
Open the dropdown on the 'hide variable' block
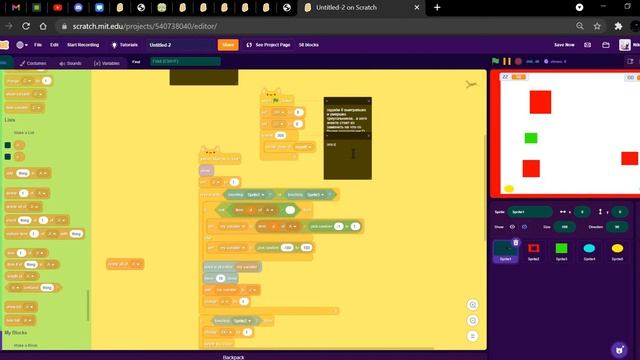36,108
